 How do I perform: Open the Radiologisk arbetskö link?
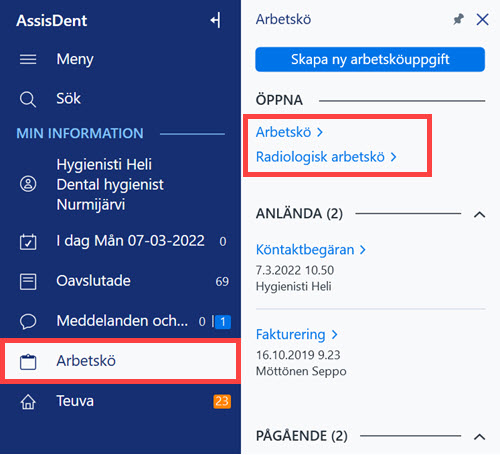326,157
